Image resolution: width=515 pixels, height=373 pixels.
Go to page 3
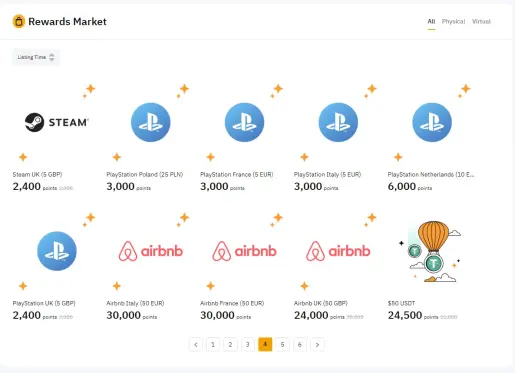coord(248,344)
